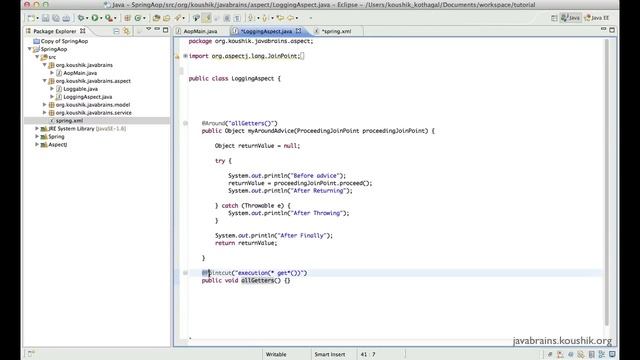Expand JRE System Library node
Screen dimensions: 640x360
[37, 129]
